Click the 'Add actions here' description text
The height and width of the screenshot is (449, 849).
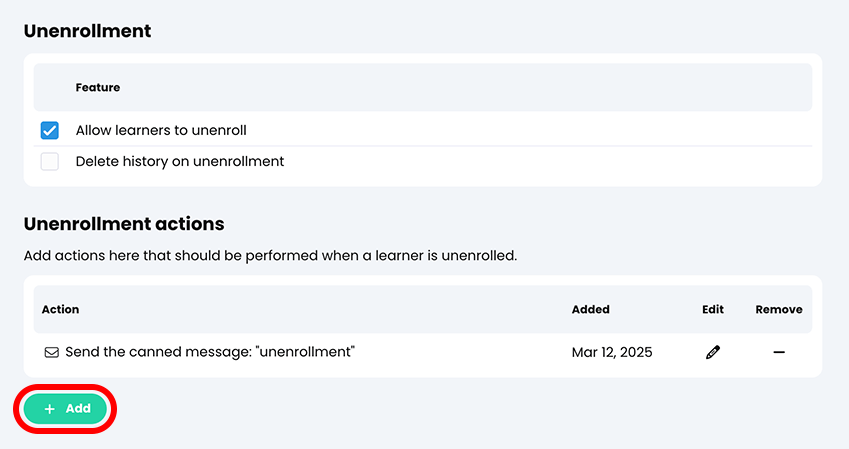tap(270, 256)
